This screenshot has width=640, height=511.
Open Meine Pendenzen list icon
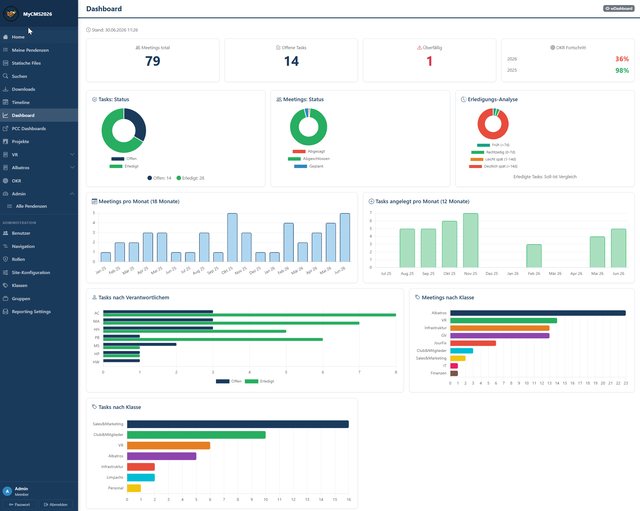coord(5,50)
